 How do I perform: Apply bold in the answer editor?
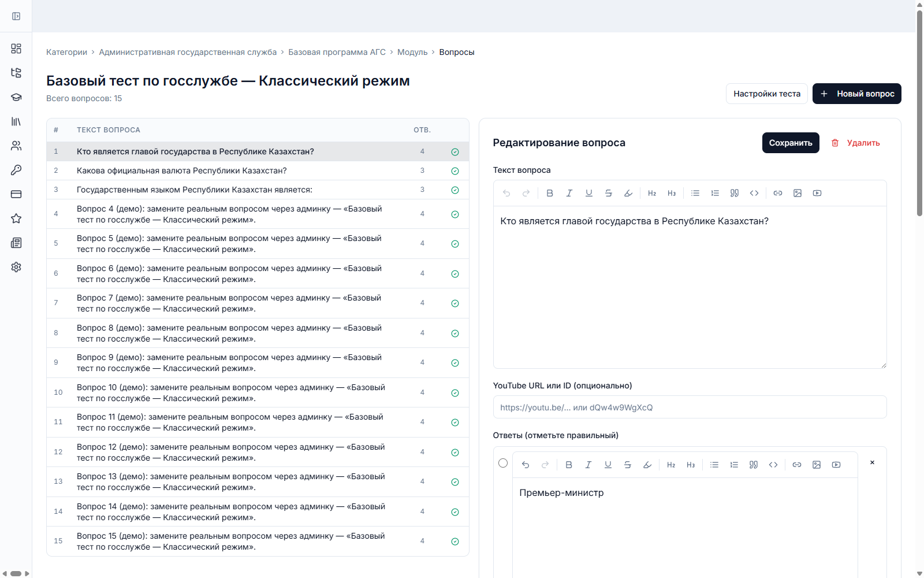coord(569,465)
